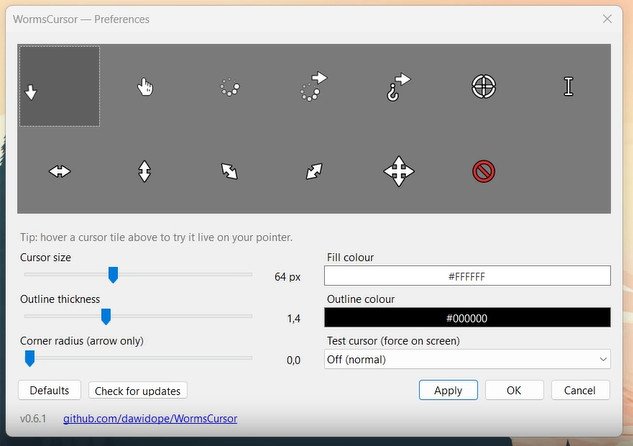Screen dimensions: 633x446
Task: Click the Outline colour label
Action: coord(361,299)
